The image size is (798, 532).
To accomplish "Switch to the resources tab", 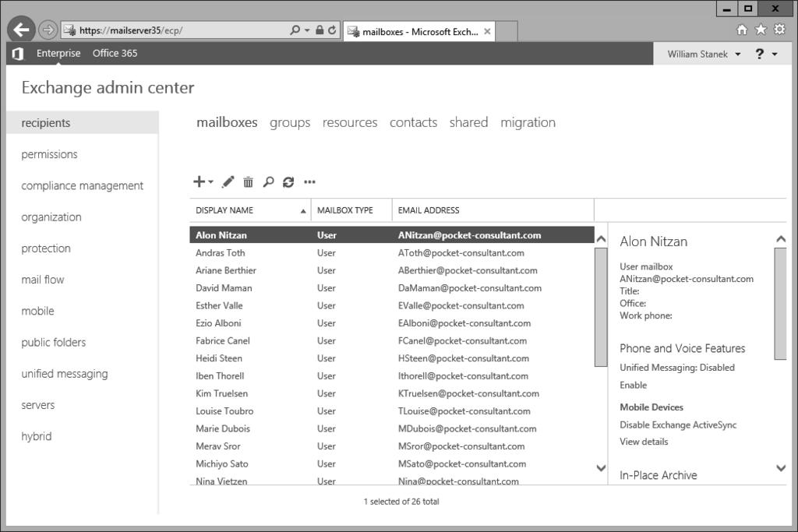I will pyautogui.click(x=350, y=122).
